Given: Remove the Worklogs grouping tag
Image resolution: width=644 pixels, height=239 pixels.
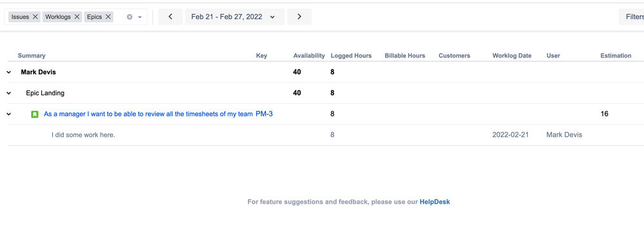Looking at the screenshot, I should pos(77,17).
